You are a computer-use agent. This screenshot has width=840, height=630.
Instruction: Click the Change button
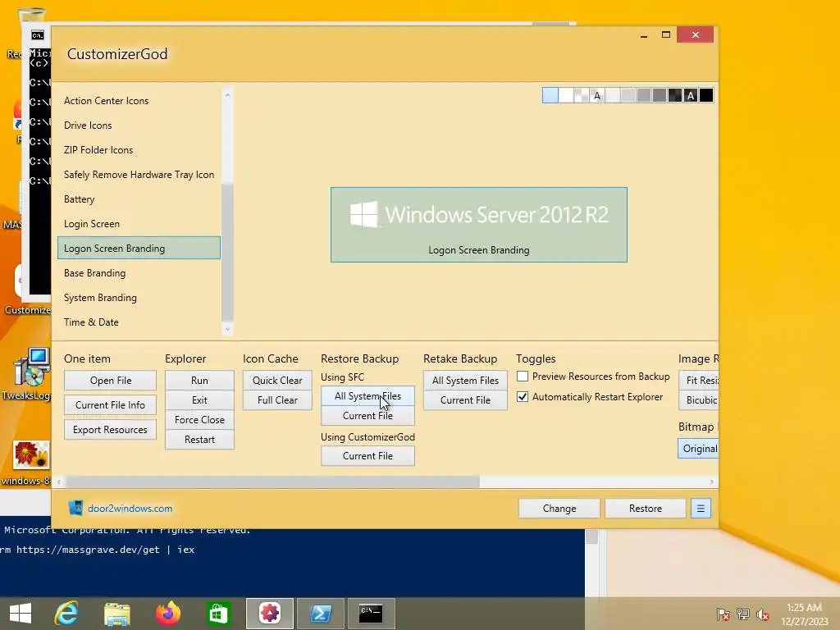(x=559, y=509)
